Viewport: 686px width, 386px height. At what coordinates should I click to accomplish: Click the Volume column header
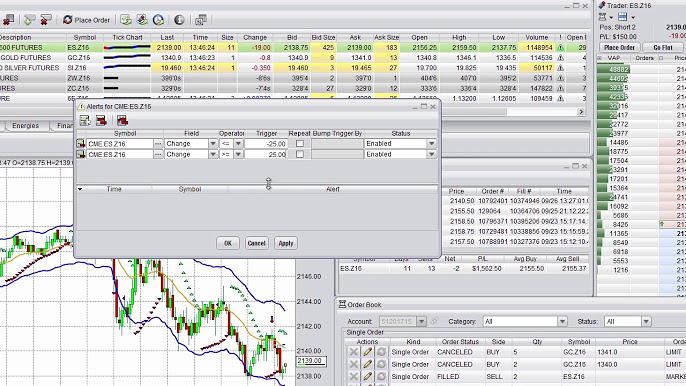point(536,38)
